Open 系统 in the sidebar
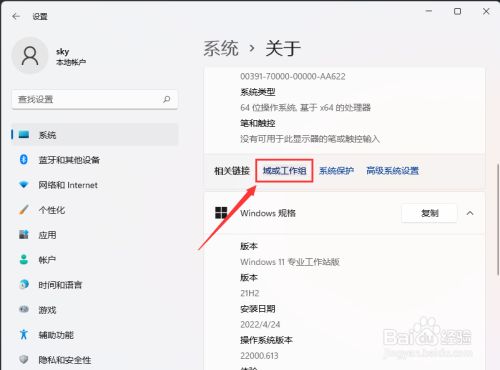 pos(95,135)
